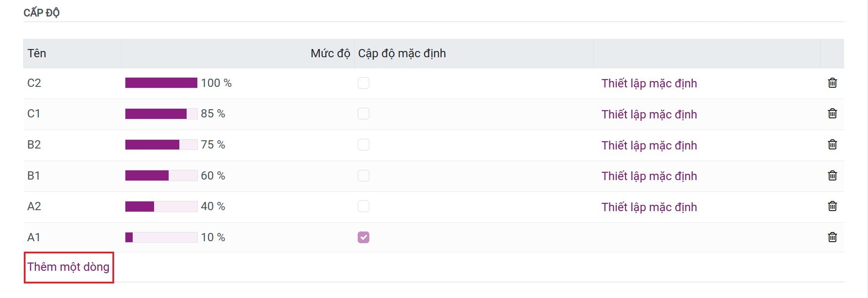Set B1 as default level link

click(649, 176)
